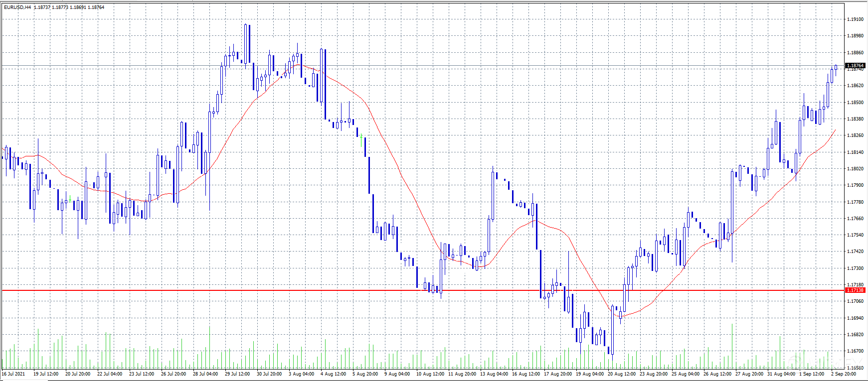Click the current price tag 1.18764

coord(855,66)
